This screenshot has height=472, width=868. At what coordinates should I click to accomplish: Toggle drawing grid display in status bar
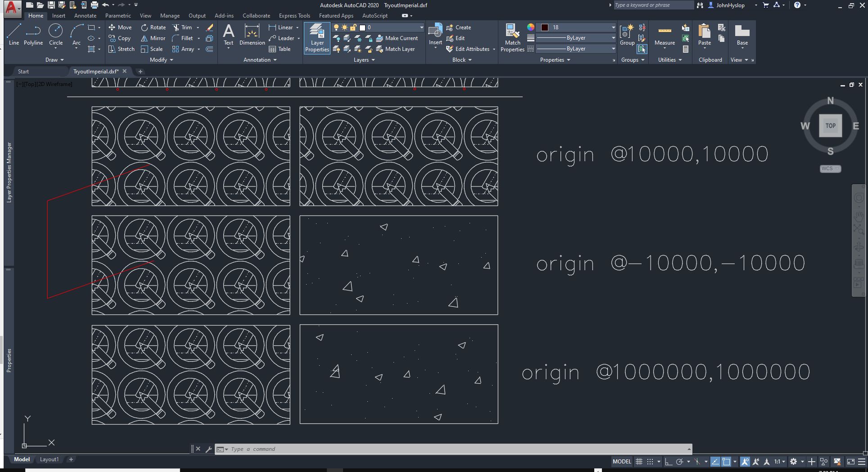click(x=639, y=462)
